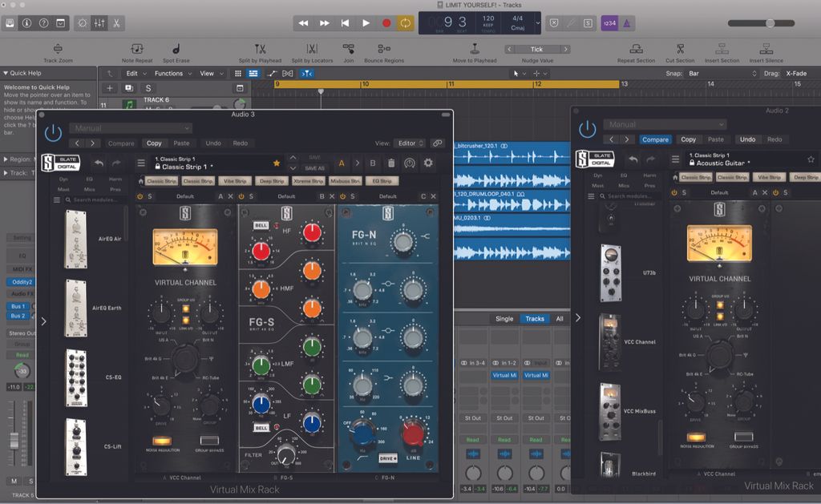Viewport: 821px width, 504px height.
Task: Click the SAVE AS button
Action: coord(315,168)
